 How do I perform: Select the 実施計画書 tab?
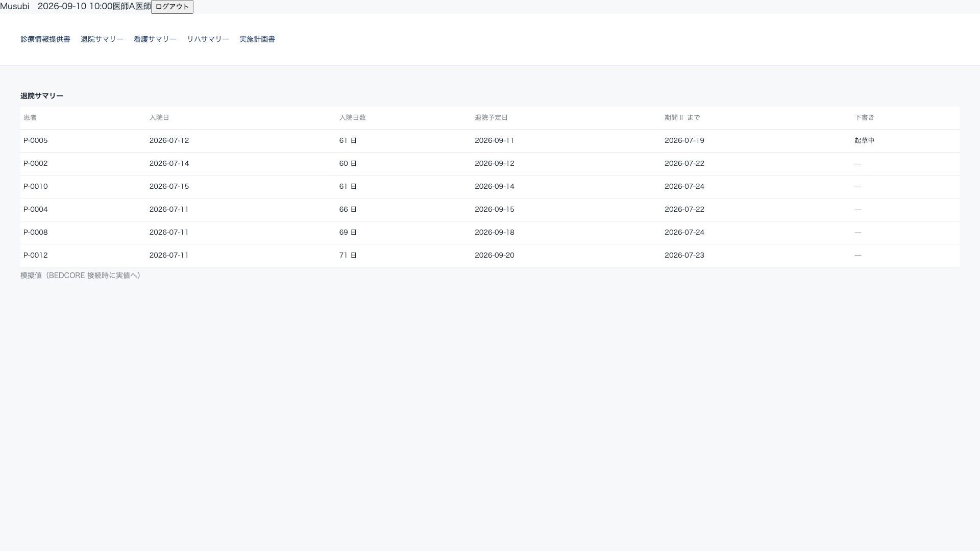[257, 39]
